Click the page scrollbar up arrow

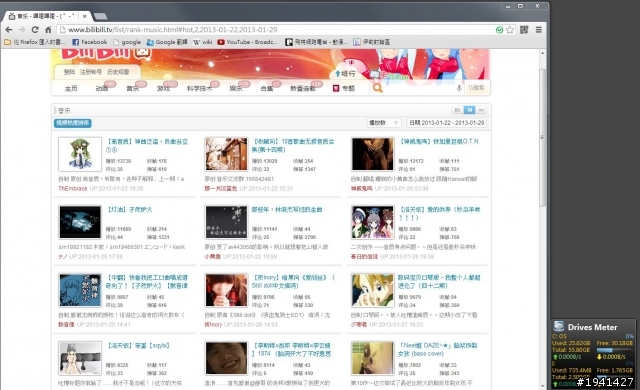coord(542,53)
